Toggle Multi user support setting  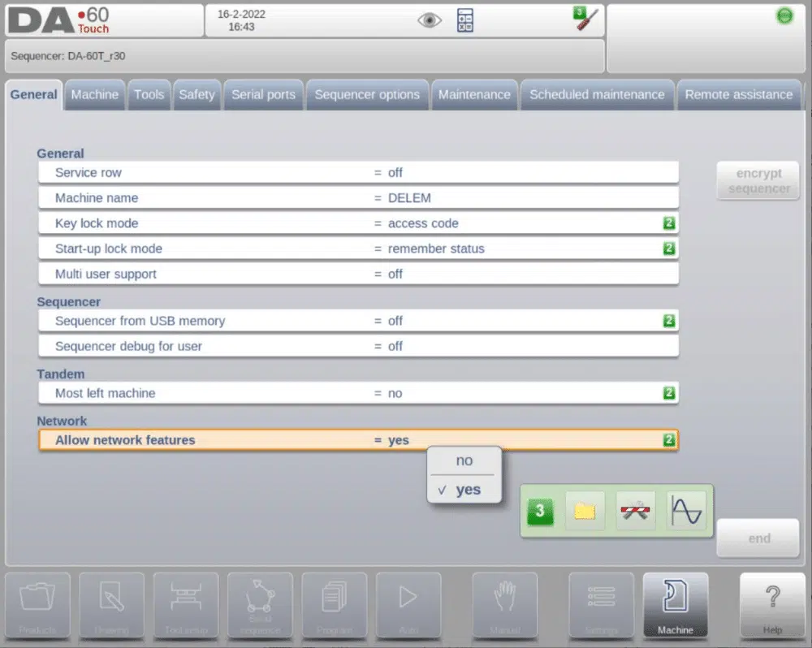coord(358,274)
